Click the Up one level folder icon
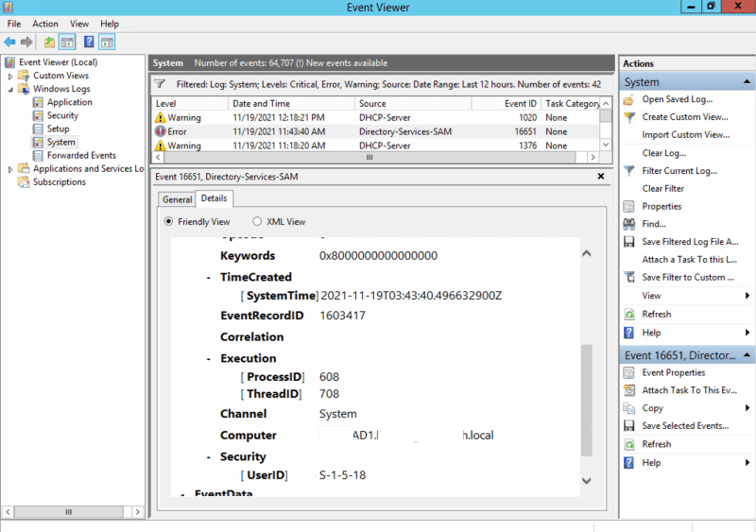This screenshot has width=756, height=532. 49,42
